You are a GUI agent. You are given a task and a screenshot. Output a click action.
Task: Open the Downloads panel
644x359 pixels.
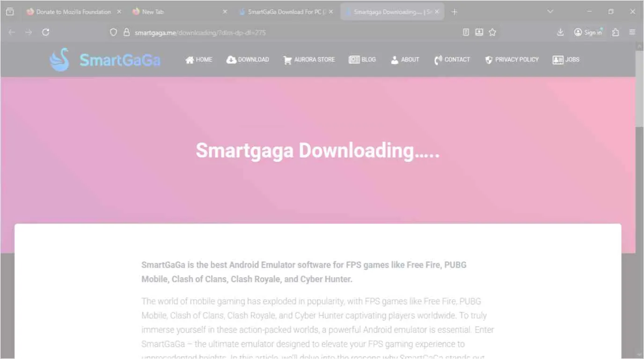point(560,32)
